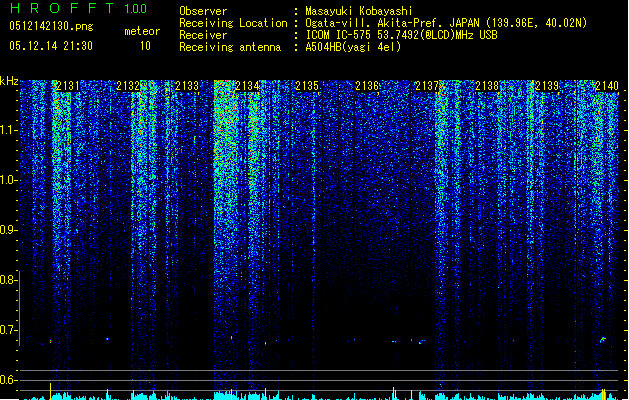Click the 2132 time marker

(x=128, y=86)
